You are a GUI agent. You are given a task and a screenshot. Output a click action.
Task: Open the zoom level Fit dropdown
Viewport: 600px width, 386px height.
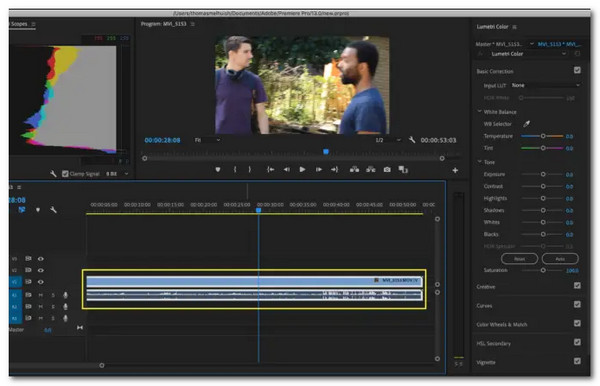point(207,140)
